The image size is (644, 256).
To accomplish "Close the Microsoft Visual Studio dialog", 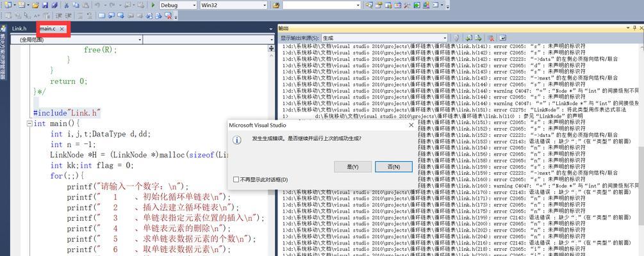I will point(411,125).
